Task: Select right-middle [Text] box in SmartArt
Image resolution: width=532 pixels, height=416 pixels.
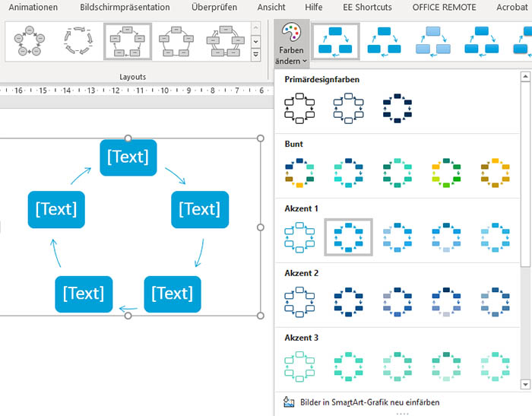Action: point(200,209)
